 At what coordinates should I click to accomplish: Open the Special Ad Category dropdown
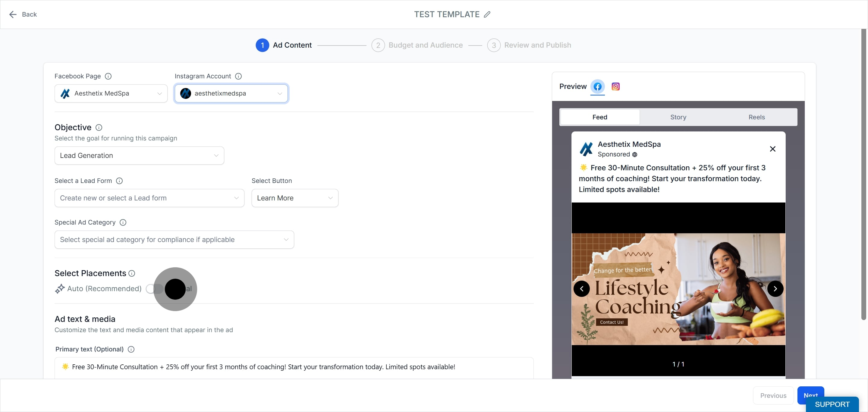174,240
